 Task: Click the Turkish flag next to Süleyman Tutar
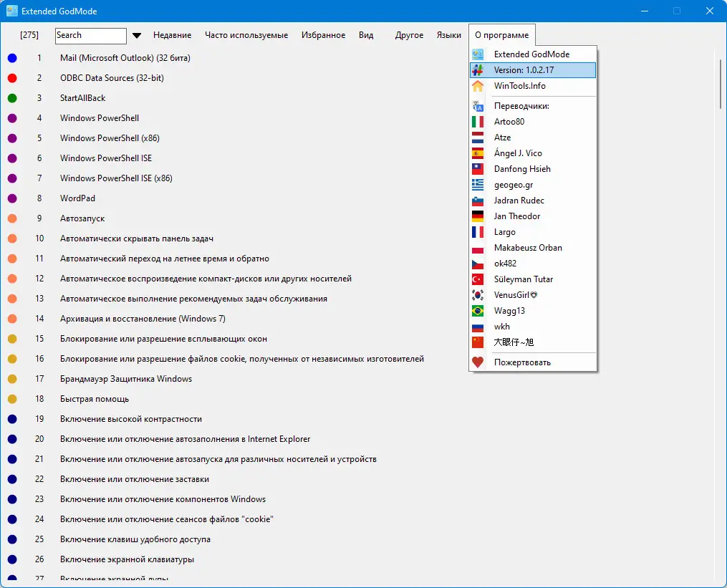478,279
